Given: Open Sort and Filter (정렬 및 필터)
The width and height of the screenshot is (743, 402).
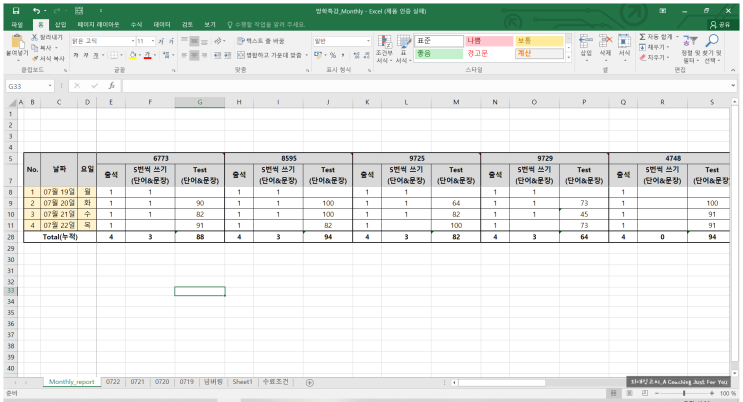Looking at the screenshot, I should pyautogui.click(x=690, y=49).
